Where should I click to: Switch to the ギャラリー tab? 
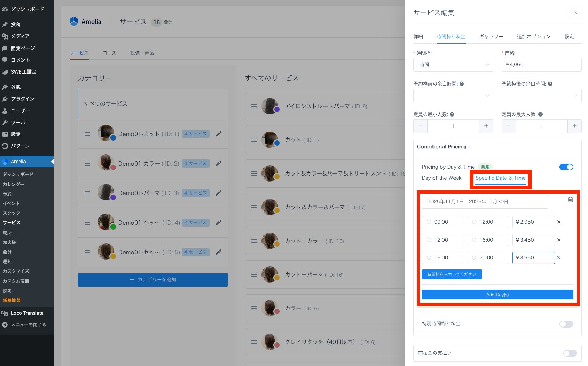[491, 37]
